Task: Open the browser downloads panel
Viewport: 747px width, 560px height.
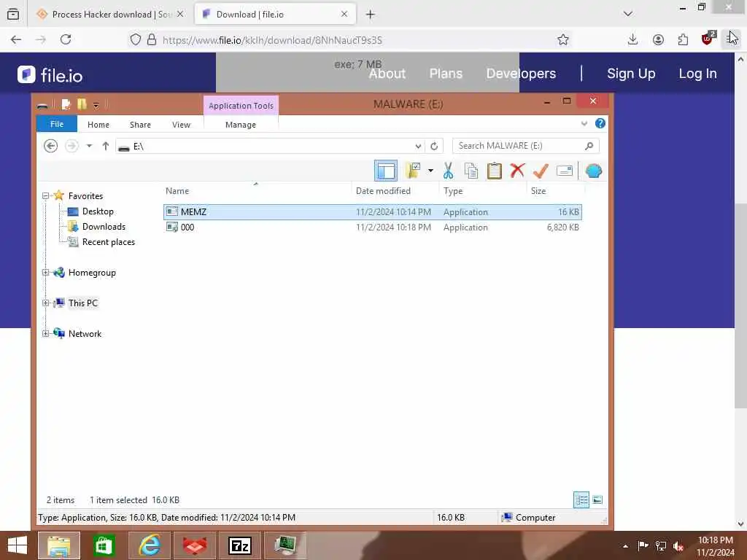Action: (632, 39)
